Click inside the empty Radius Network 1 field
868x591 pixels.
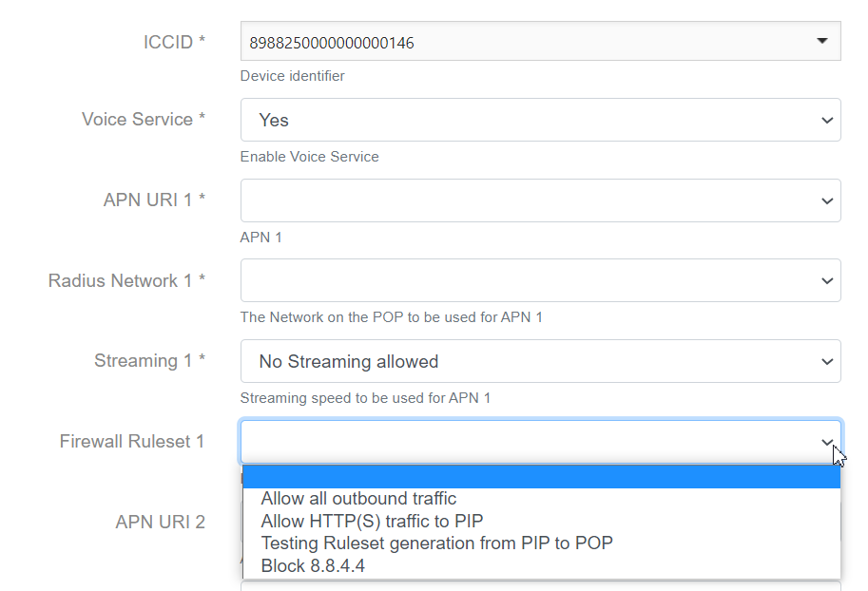pos(523,281)
